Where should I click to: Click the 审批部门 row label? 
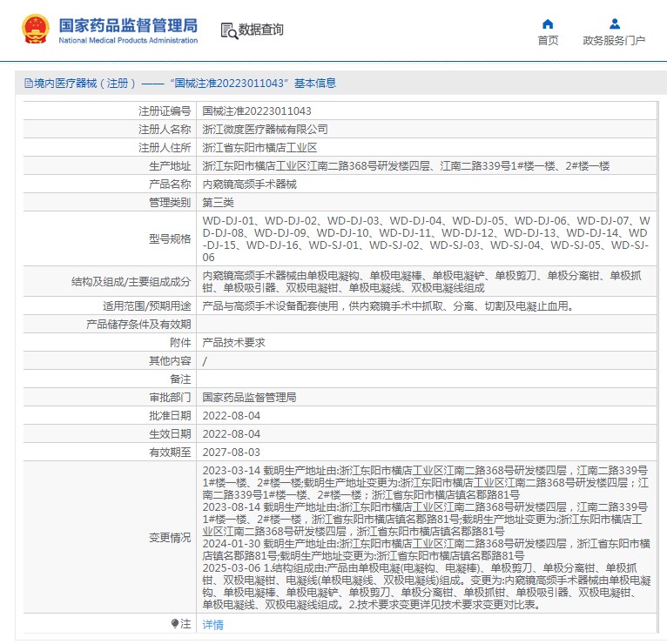tap(170, 398)
